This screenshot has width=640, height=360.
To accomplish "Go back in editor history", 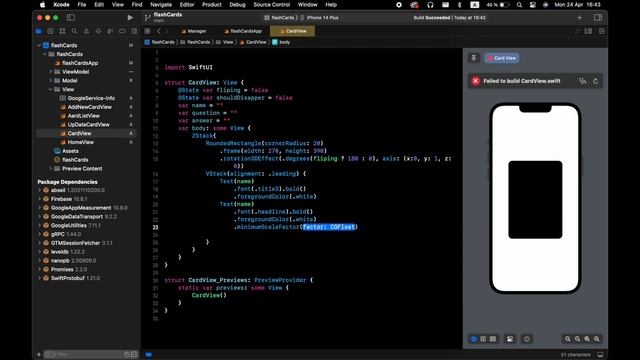I will pos(159,31).
